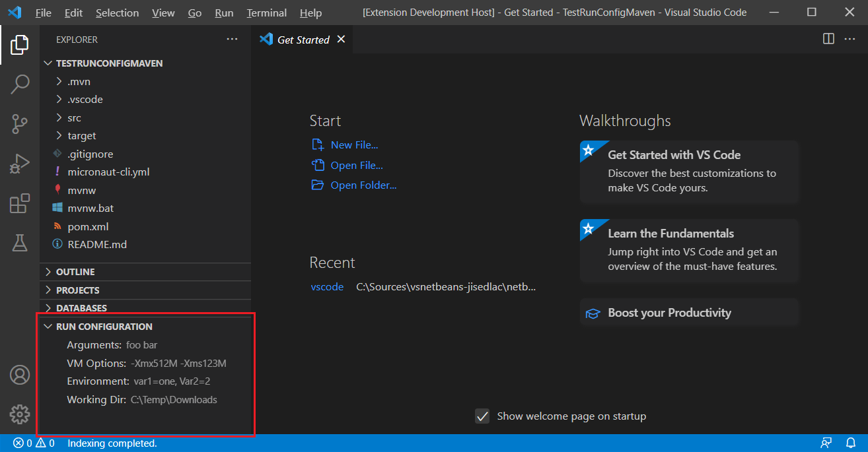This screenshot has width=868, height=452.
Task: Click the New File... link
Action: point(354,145)
